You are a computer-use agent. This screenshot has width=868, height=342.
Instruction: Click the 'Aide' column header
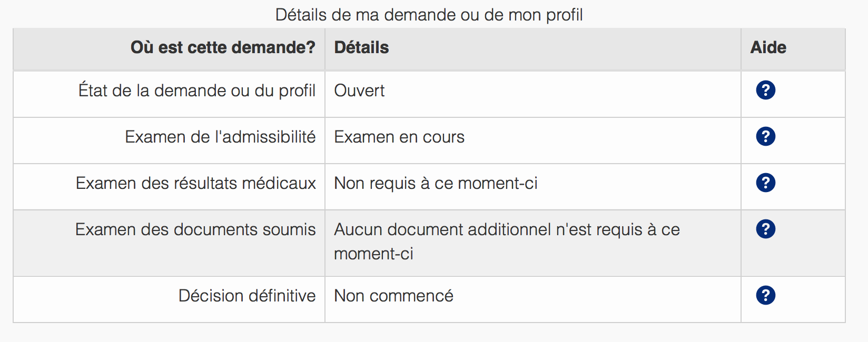[x=768, y=48]
